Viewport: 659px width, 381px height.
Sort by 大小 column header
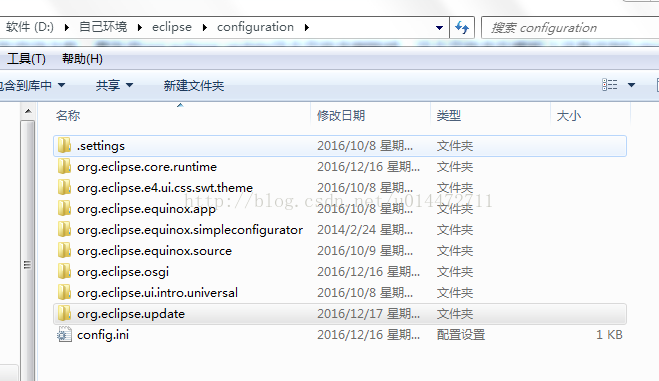(569, 116)
